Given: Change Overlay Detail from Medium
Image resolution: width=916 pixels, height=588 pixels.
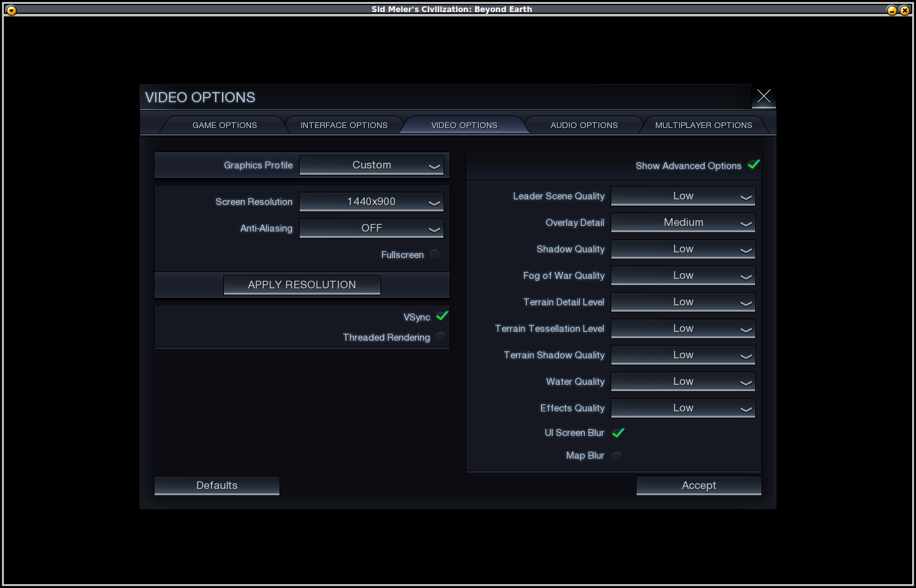Looking at the screenshot, I should click(683, 223).
